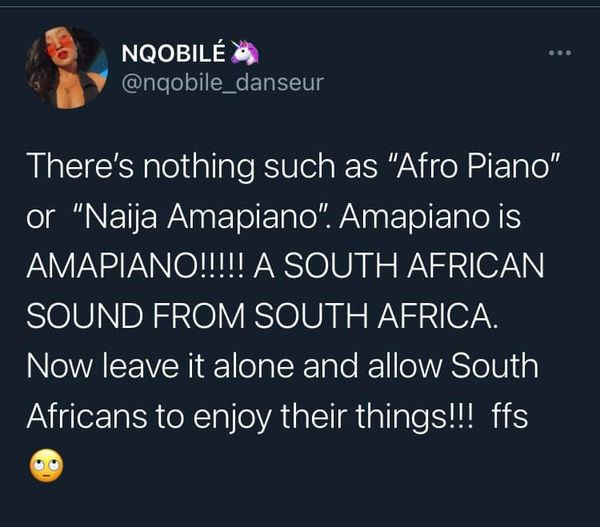Click the NQOBILÉ display name
The image size is (600, 527).
click(x=173, y=54)
